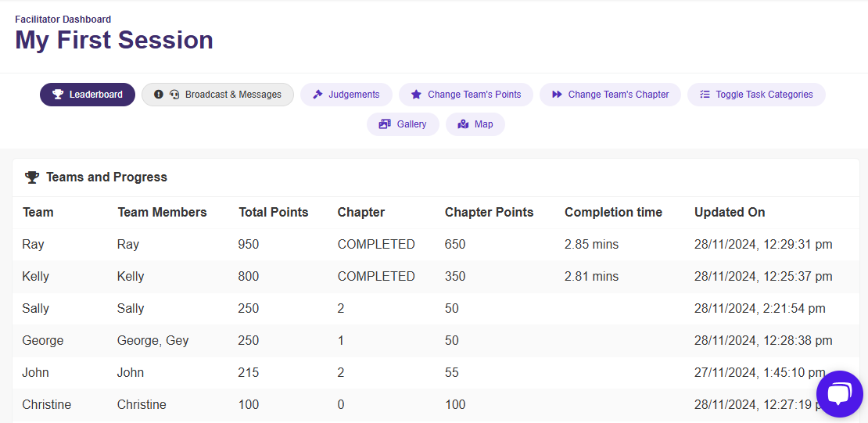Click completion time 2.85 mins
The width and height of the screenshot is (868, 423).
click(x=592, y=244)
